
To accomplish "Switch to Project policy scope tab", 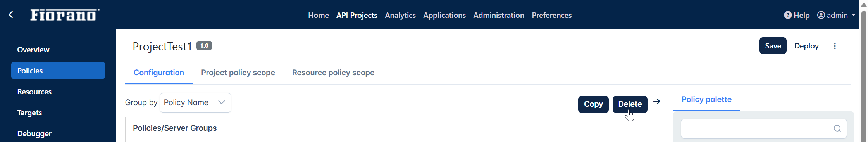I will pyautogui.click(x=238, y=73).
